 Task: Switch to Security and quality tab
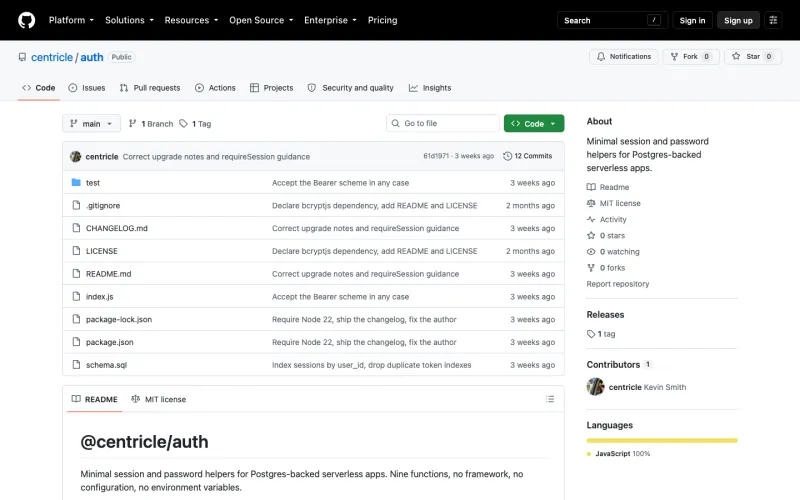(x=351, y=88)
